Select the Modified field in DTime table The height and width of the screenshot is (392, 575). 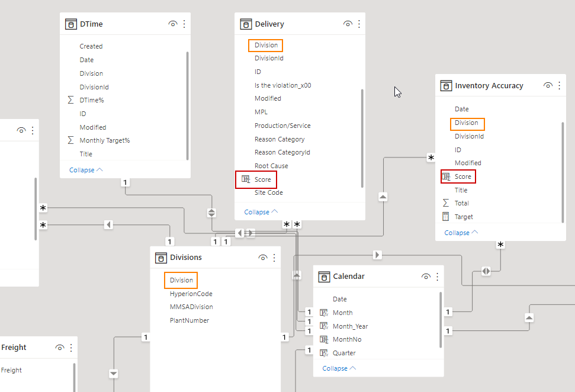point(93,127)
